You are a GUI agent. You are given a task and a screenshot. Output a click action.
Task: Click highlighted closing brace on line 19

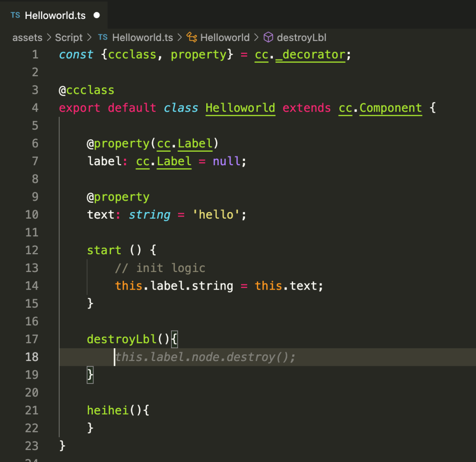[x=90, y=375]
